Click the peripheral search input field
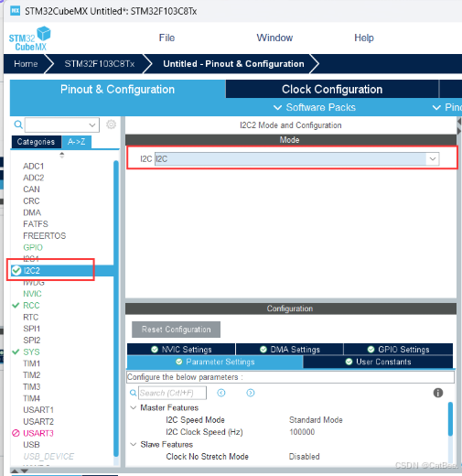The image size is (462, 476). (62, 124)
